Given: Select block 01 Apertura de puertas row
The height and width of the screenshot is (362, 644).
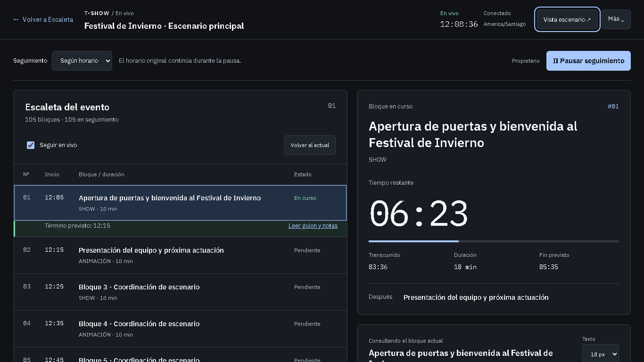Looking at the screenshot, I should point(180,203).
